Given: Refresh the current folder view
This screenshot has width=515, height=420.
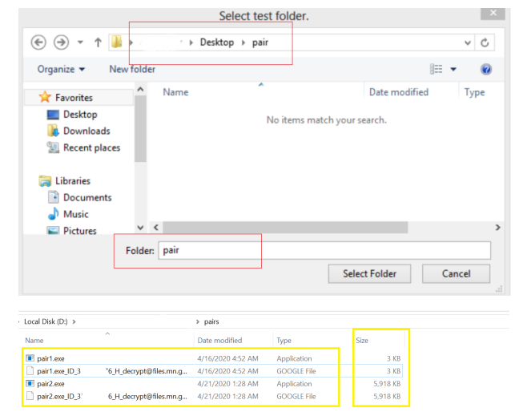Looking at the screenshot, I should (x=485, y=42).
